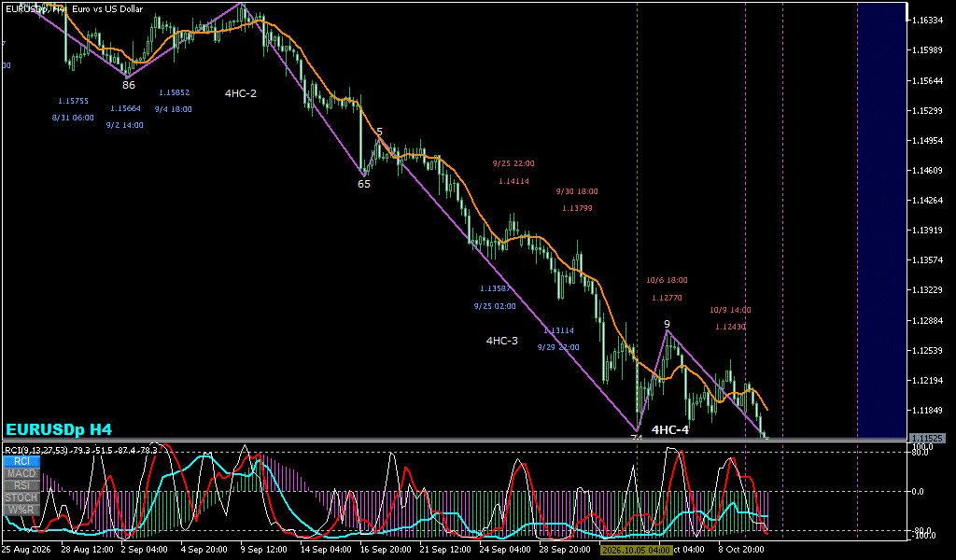Image resolution: width=956 pixels, height=560 pixels.
Task: Select the 1.15755 price annotation
Action: [x=73, y=101]
